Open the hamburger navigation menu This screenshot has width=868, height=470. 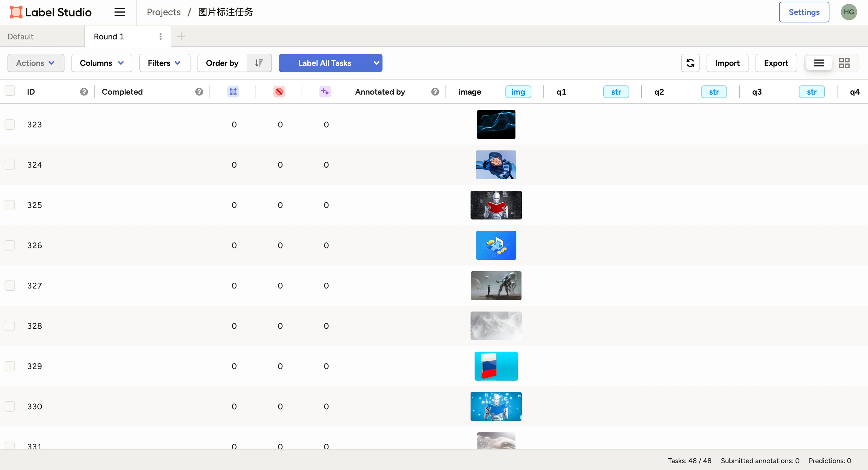tap(119, 12)
